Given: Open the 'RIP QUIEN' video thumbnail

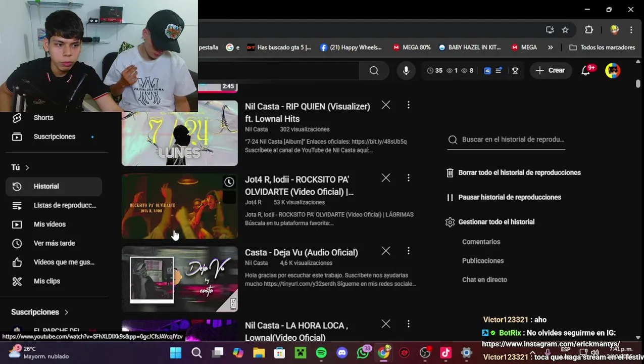Looking at the screenshot, I should [x=179, y=133].
